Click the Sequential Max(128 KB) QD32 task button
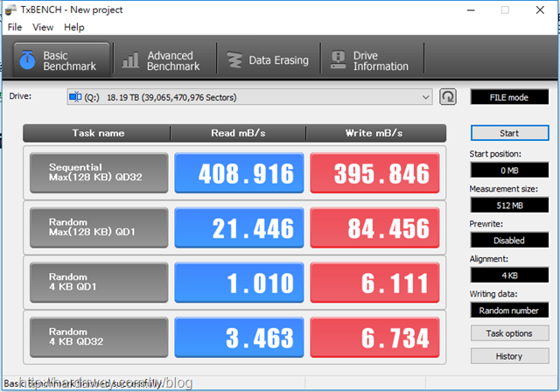The width and height of the screenshot is (560, 392). 99,172
